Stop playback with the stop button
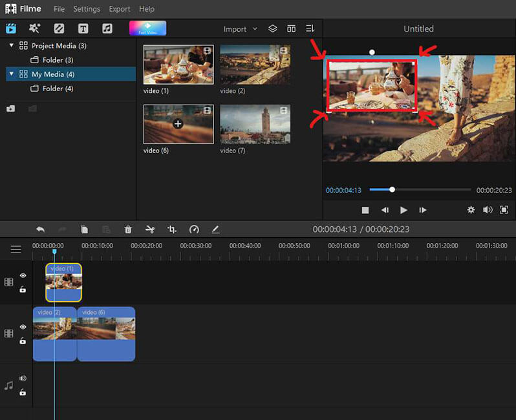The height and width of the screenshot is (420, 516). click(x=365, y=210)
